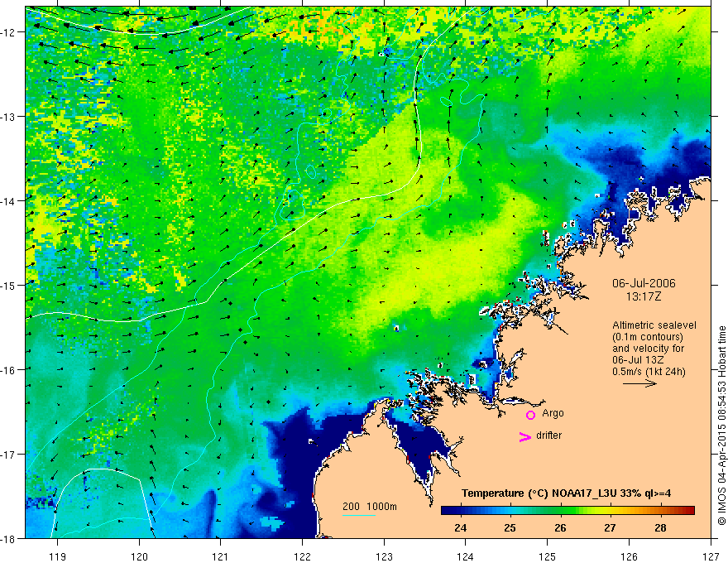
Task: Click the Temperature (°C) NOAA17_L3U title
Action: 566,493
